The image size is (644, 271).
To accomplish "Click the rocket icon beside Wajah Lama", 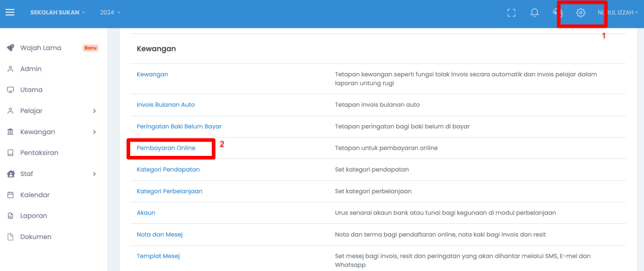I will (11, 48).
